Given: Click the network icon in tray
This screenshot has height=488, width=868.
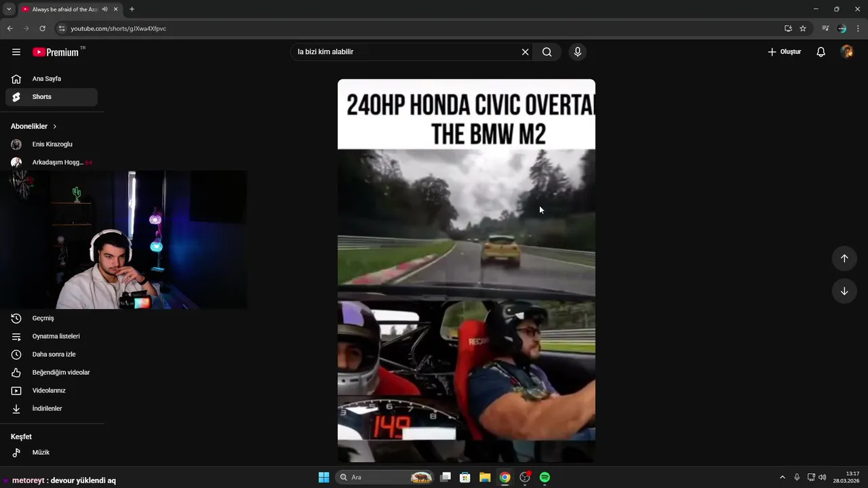Looking at the screenshot, I should 811,477.
